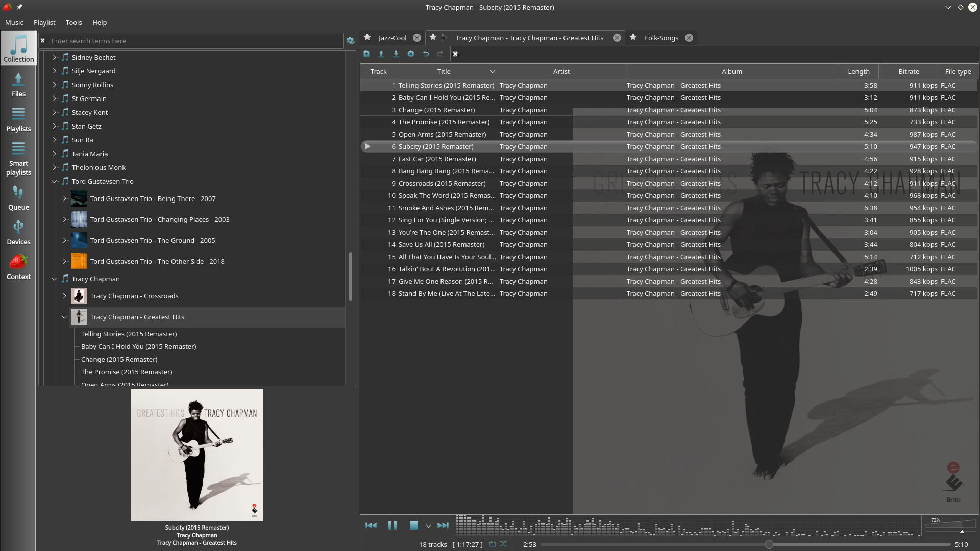Toggle favorite star on Folk-Songs tab

(633, 37)
